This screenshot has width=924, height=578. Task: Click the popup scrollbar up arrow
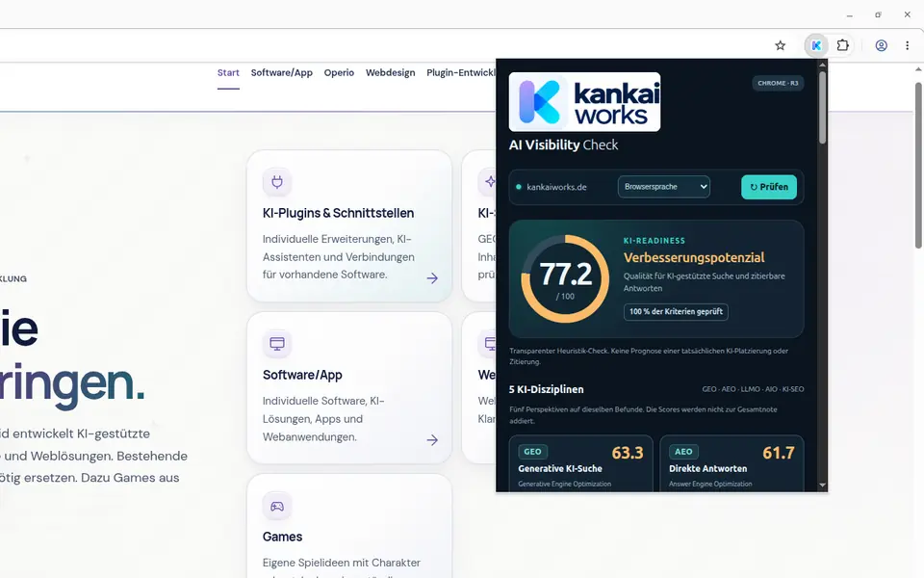click(x=822, y=65)
